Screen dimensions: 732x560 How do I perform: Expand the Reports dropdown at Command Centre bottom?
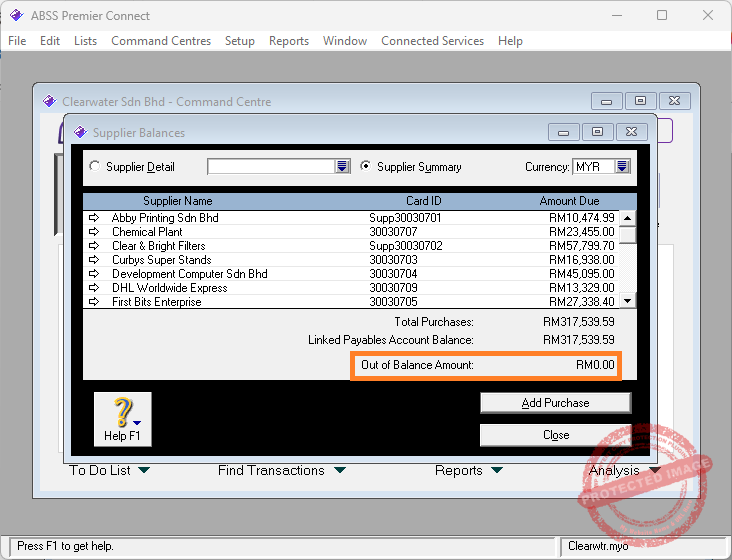[497, 470]
